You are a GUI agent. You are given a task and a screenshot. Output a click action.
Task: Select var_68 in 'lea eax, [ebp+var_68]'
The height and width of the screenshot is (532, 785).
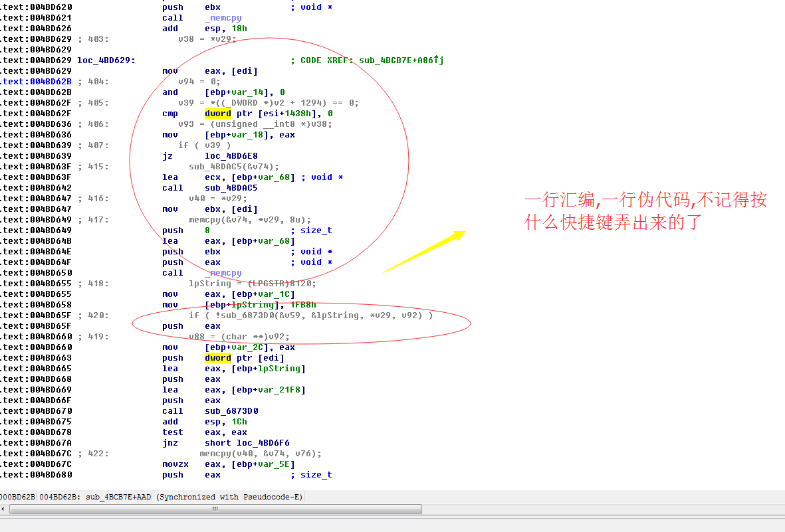click(x=273, y=241)
